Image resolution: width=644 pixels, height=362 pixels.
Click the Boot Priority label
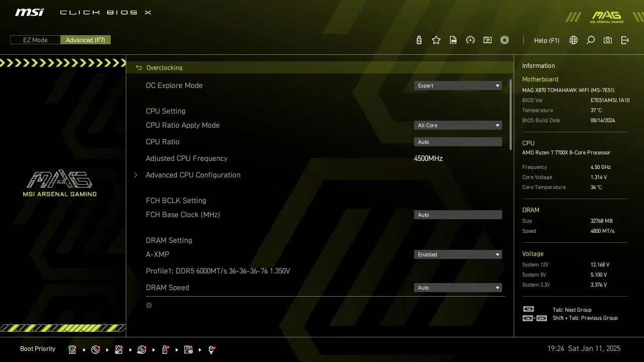[38, 349]
